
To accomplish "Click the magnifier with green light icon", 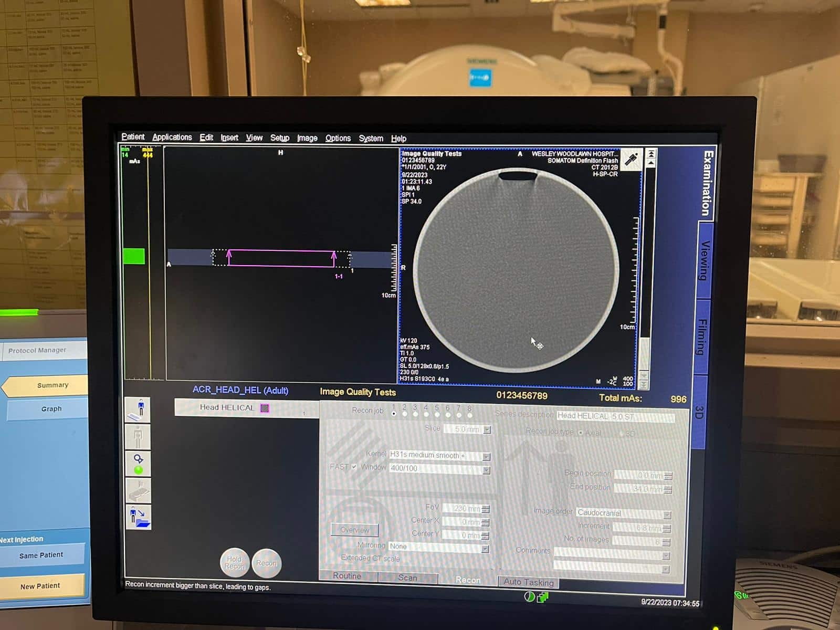I will [138, 464].
